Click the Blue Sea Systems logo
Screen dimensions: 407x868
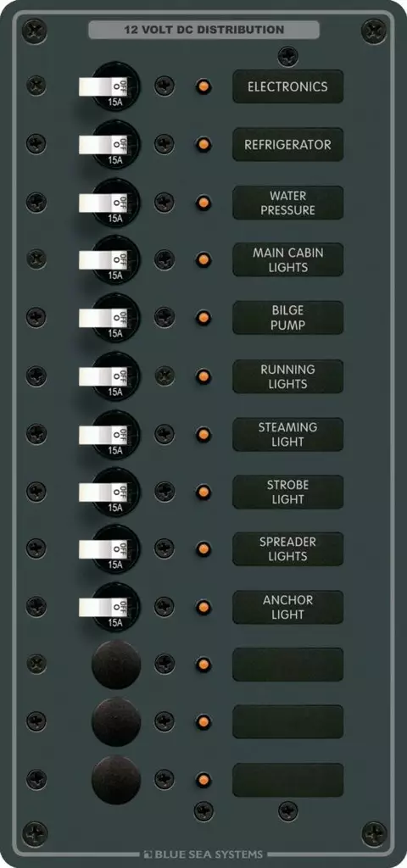point(203,854)
